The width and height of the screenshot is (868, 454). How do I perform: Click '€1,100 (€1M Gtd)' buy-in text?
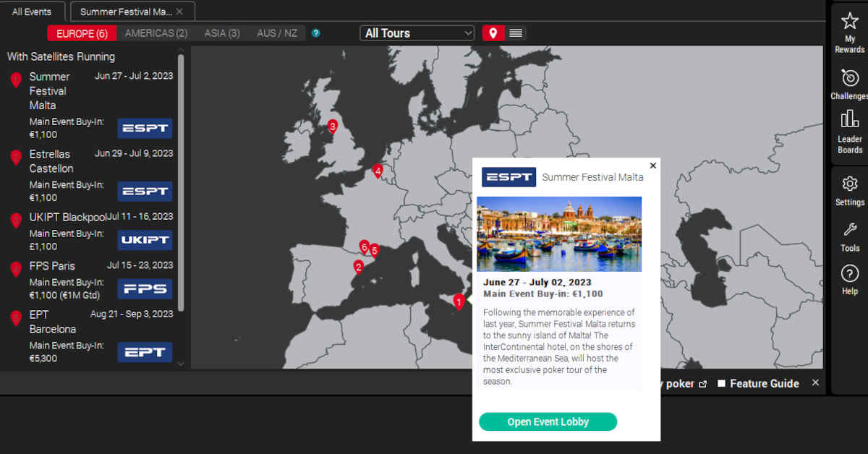[x=65, y=295]
